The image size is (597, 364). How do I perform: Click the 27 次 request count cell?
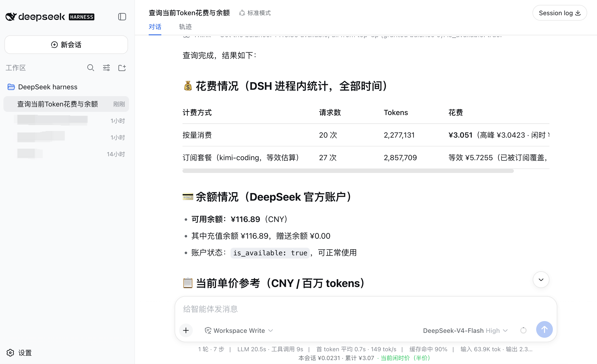[328, 157]
